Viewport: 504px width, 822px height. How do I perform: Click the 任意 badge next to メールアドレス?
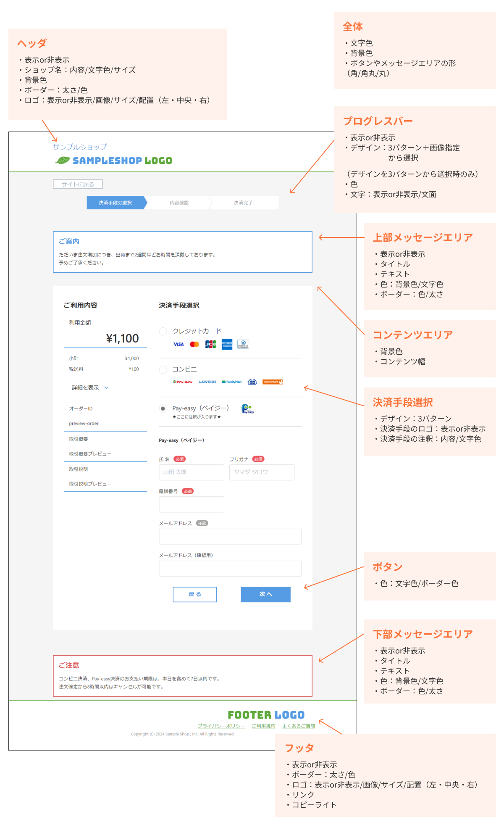coord(202,523)
